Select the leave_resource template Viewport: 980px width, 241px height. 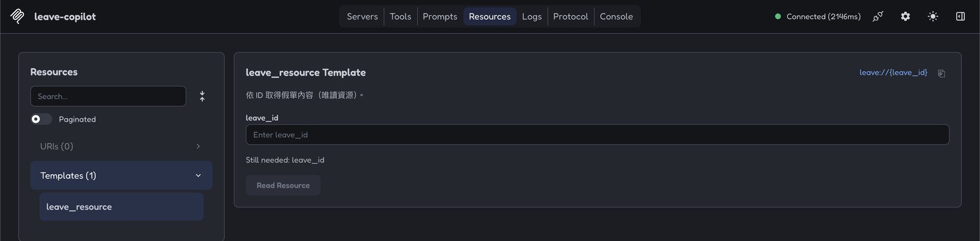(x=121, y=207)
